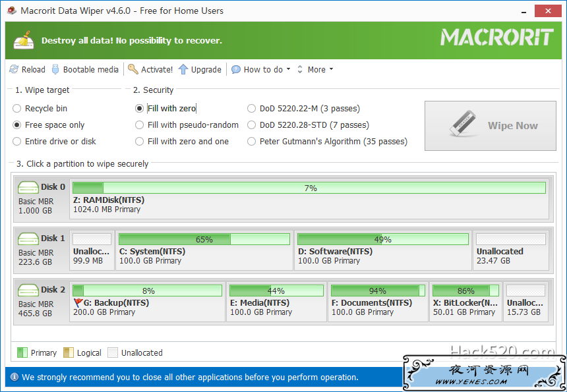Viewport: 567px width, 392px height.
Task: Click the Disk 2 drive icon
Action: tap(28, 290)
